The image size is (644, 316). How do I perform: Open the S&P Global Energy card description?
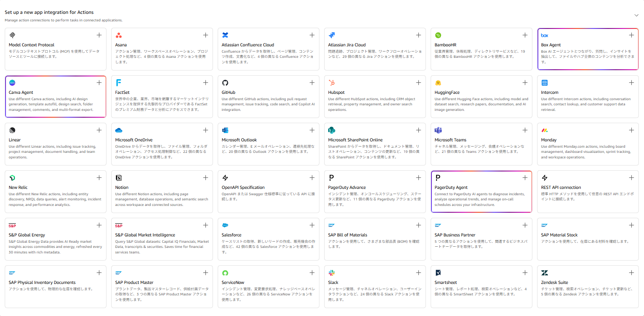point(55,247)
